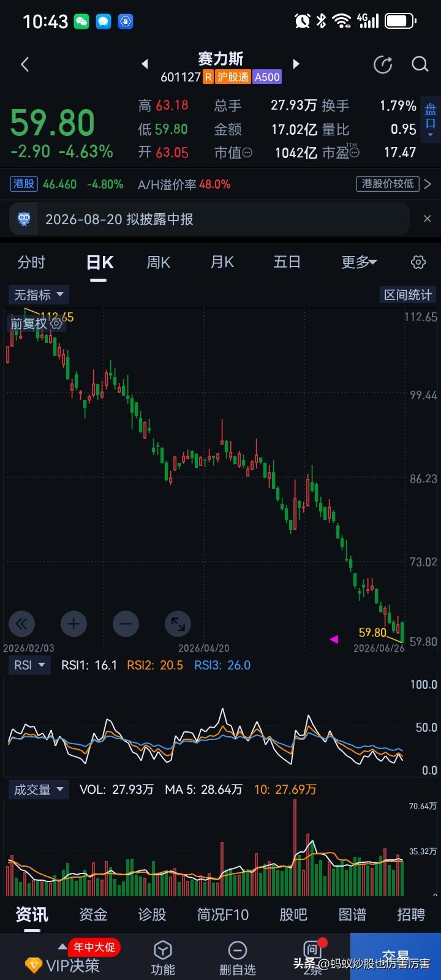Open VIP决策 with diamond icon
Screen dimensions: 441x980
pos(62,966)
